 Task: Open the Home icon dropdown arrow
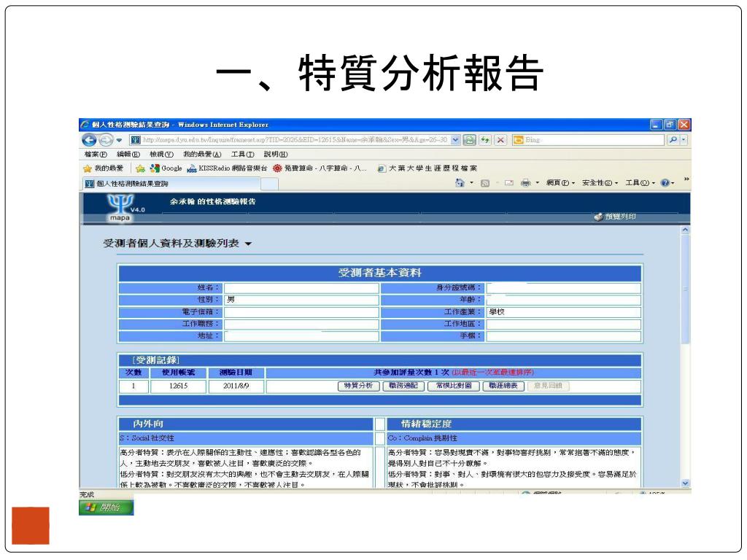pos(472,183)
